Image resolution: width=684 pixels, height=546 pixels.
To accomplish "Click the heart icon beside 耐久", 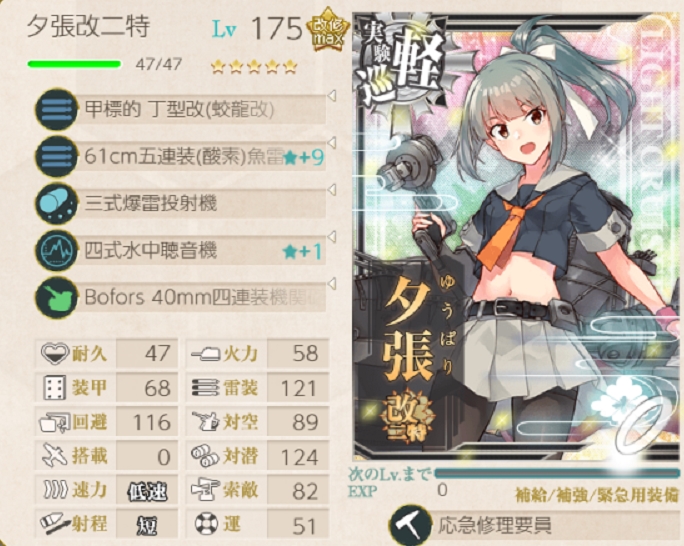I will [x=55, y=353].
